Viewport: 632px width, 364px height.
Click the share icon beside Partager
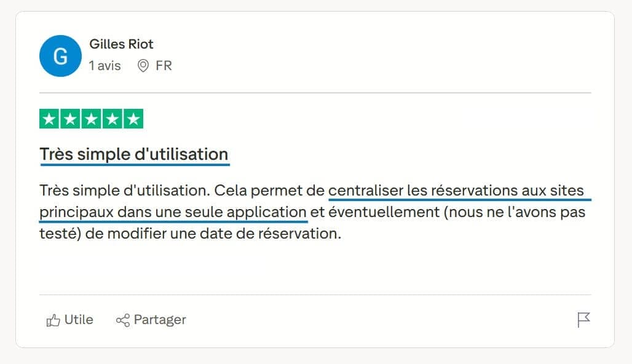[123, 320]
